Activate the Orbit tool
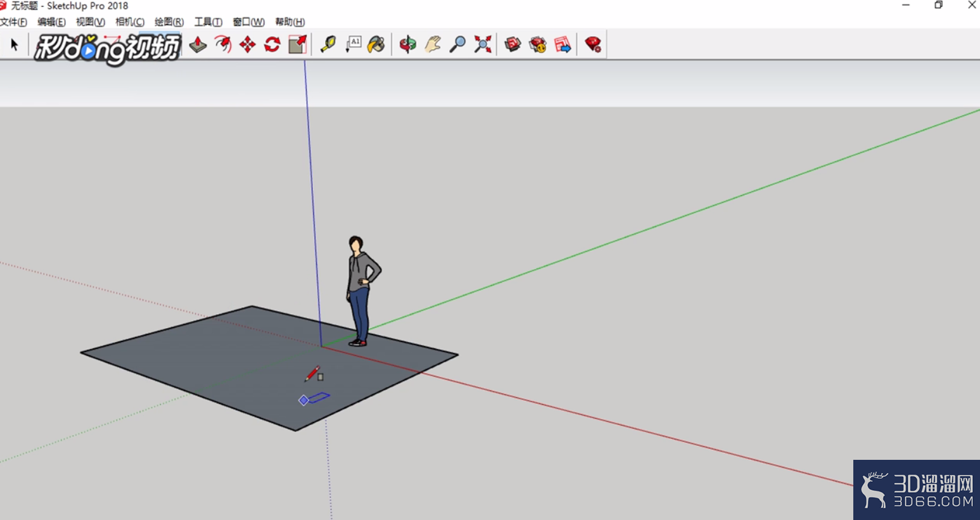The width and height of the screenshot is (980, 520). 408,44
